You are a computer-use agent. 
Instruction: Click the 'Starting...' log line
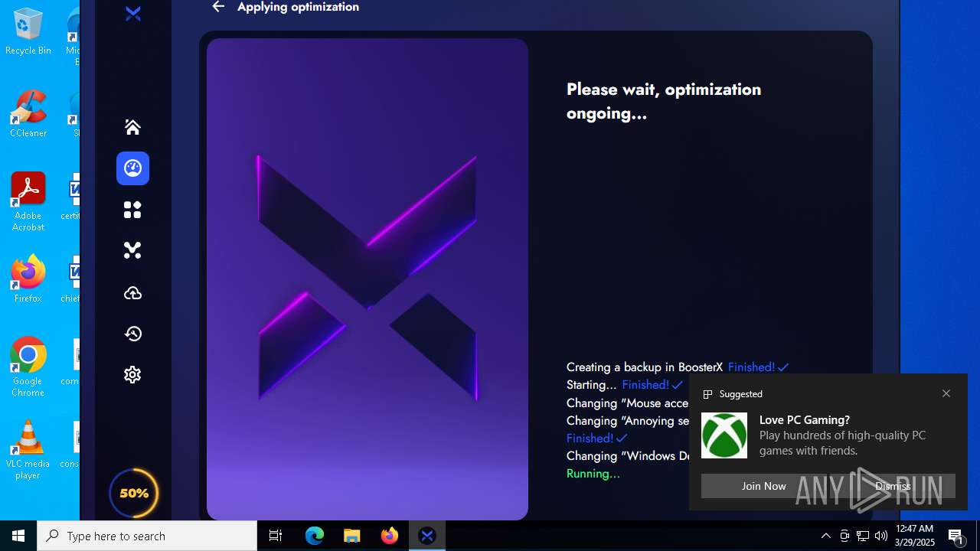pos(592,385)
